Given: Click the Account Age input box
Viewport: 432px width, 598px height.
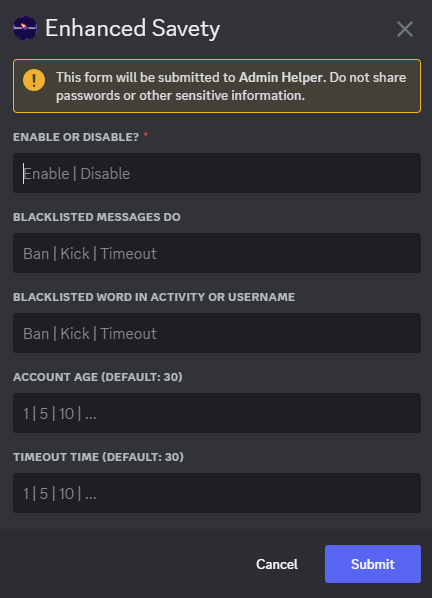Looking at the screenshot, I should [217, 413].
